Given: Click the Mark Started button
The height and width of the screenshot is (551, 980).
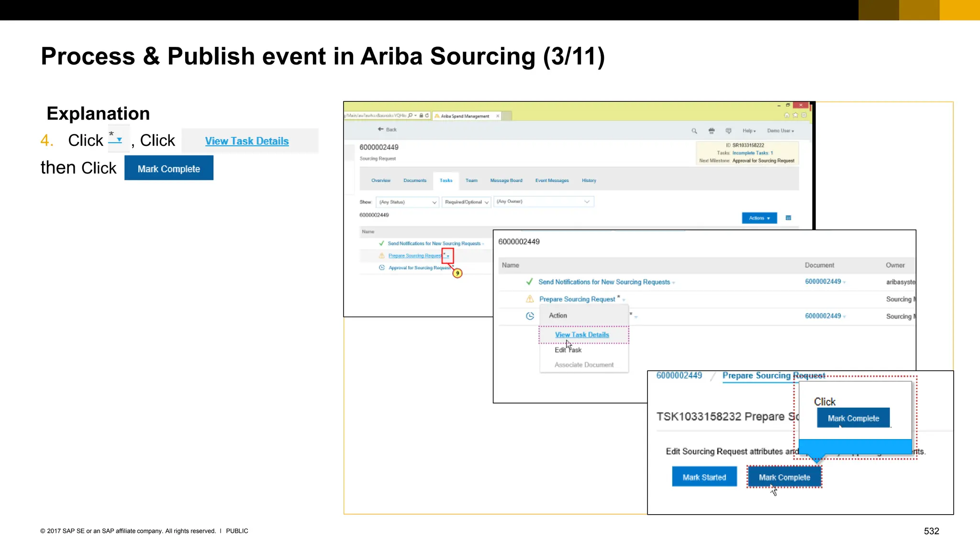Looking at the screenshot, I should click(x=704, y=477).
